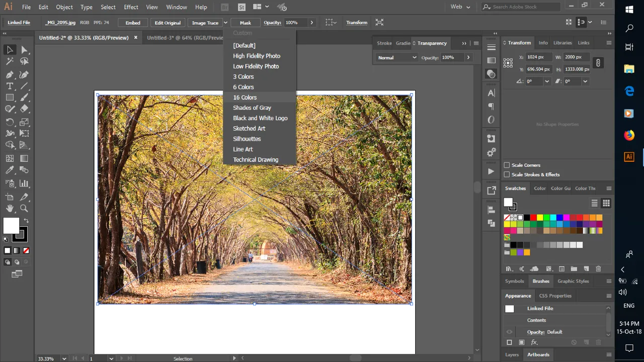This screenshot has height=362, width=644.
Task: Select the Zoom tool
Action: [24, 208]
